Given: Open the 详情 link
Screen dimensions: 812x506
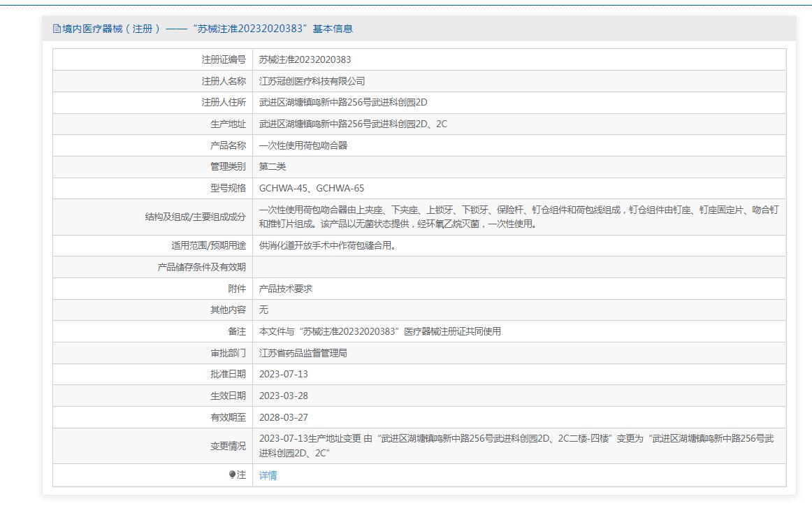Looking at the screenshot, I should pyautogui.click(x=268, y=475).
